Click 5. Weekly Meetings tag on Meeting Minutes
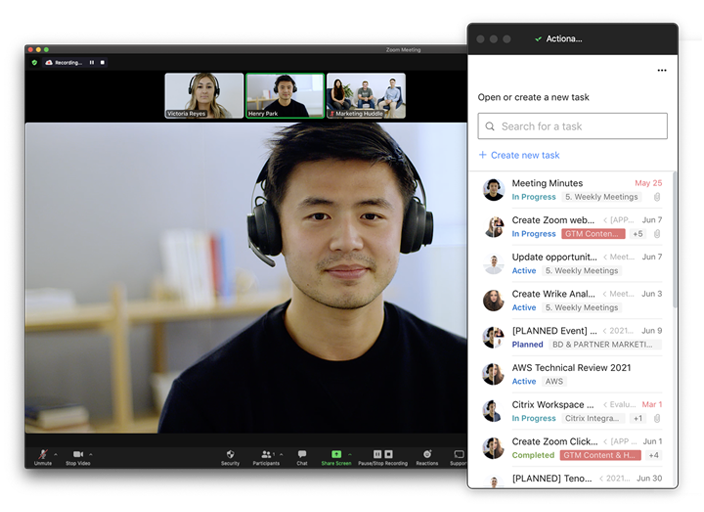This screenshot has width=704, height=512. tap(601, 197)
